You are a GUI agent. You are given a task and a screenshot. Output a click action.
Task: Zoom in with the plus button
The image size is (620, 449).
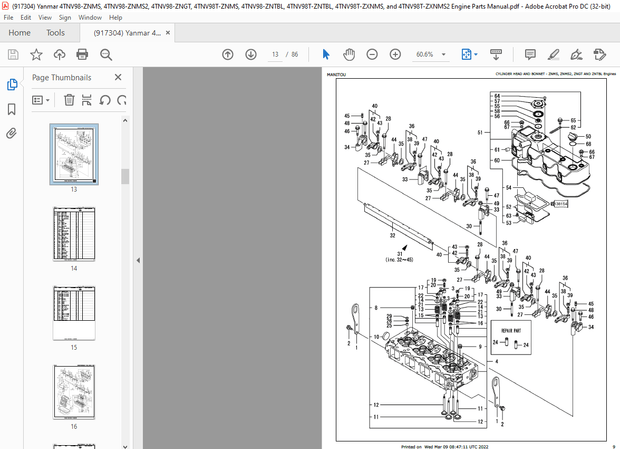pos(395,55)
